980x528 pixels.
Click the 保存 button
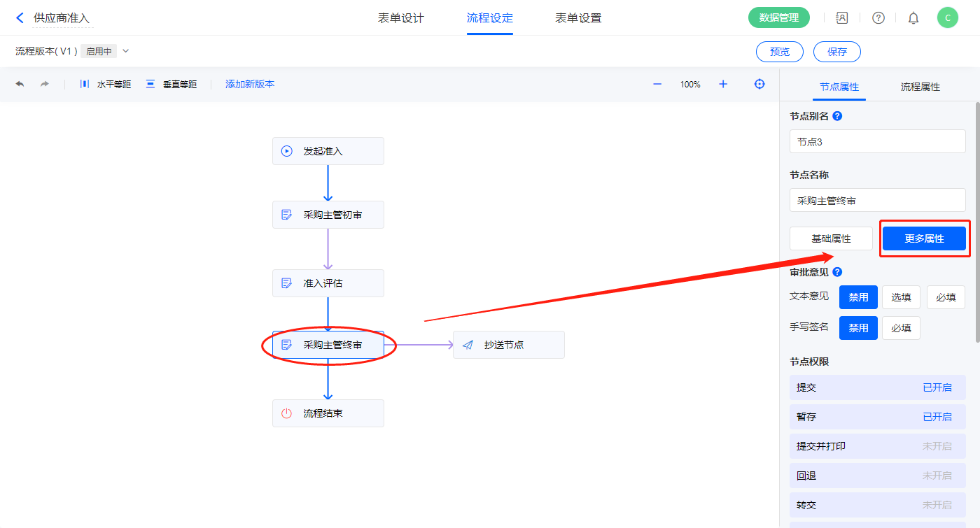836,52
